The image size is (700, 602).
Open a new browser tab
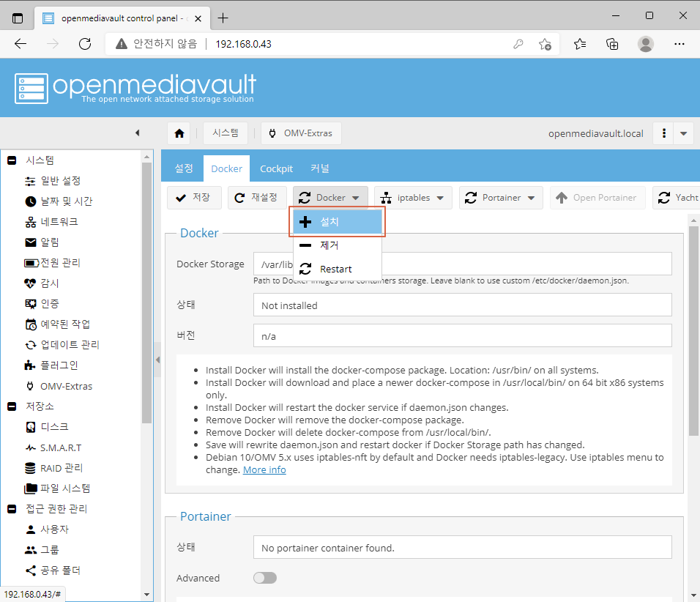tap(223, 18)
